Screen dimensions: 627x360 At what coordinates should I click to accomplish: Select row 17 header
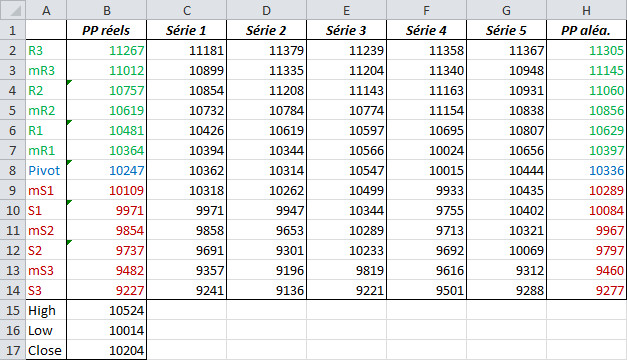[x=13, y=350]
